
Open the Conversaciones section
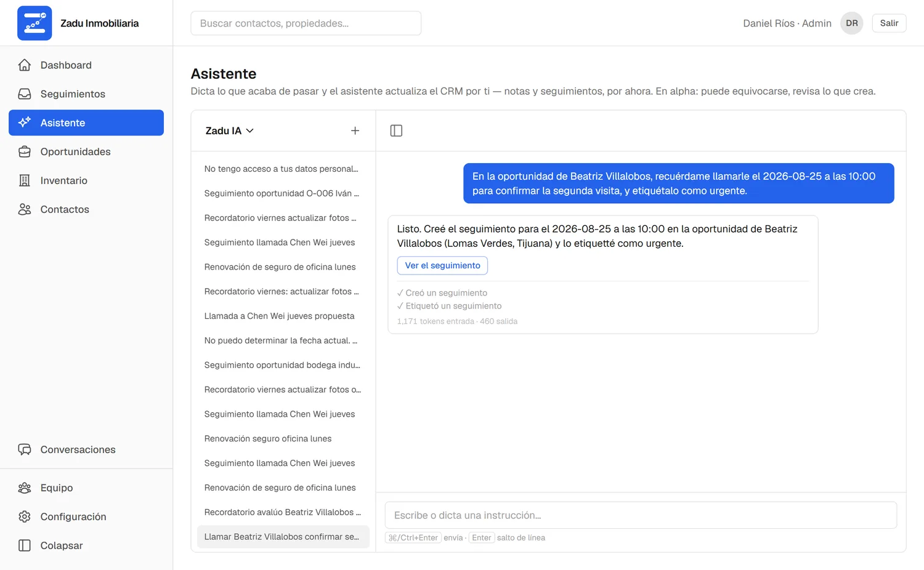86,449
